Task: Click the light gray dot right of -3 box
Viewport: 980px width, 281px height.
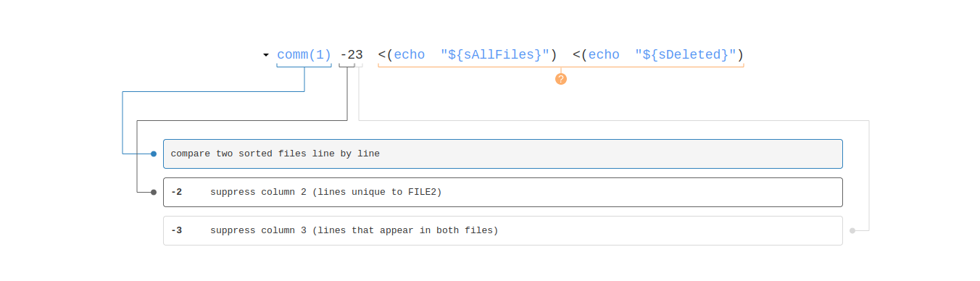Action: (x=852, y=230)
